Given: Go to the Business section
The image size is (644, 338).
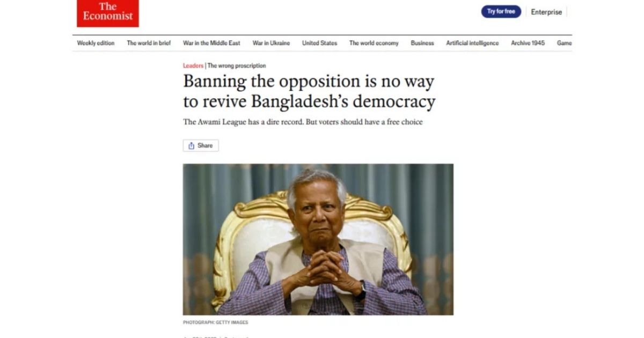Looking at the screenshot, I should coord(422,43).
